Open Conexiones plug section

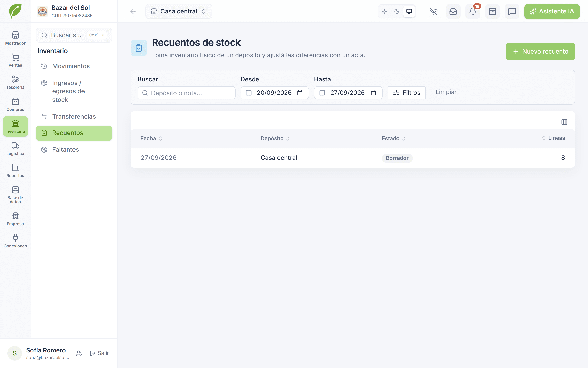click(x=15, y=241)
